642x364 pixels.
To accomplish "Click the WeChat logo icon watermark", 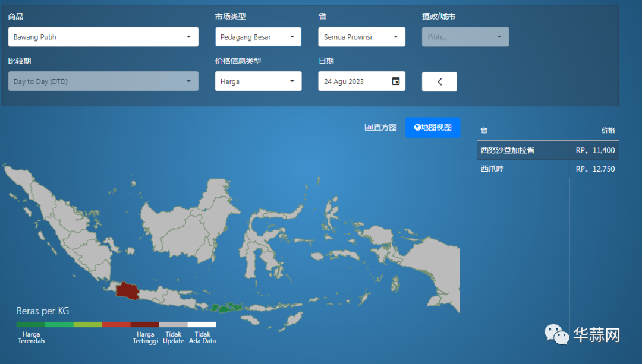I will 557,334.
